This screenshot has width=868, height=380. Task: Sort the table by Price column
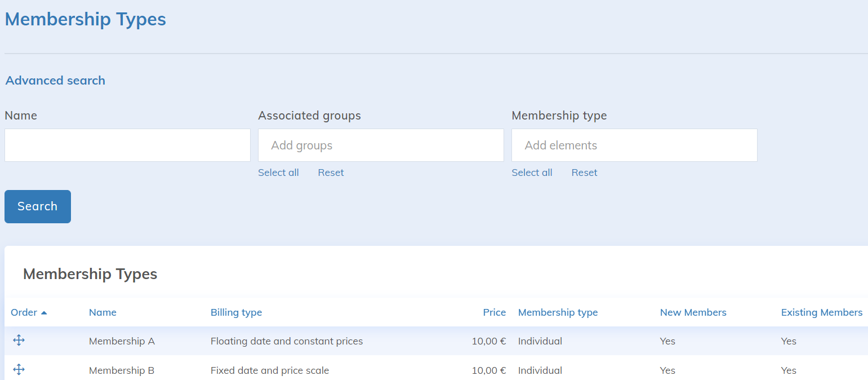[494, 312]
